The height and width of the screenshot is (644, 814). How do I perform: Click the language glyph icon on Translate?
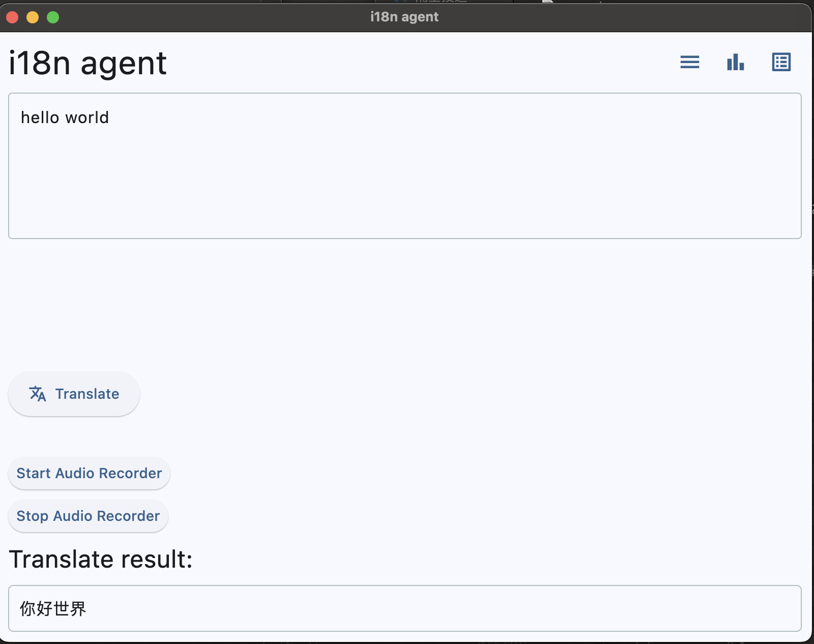point(38,394)
